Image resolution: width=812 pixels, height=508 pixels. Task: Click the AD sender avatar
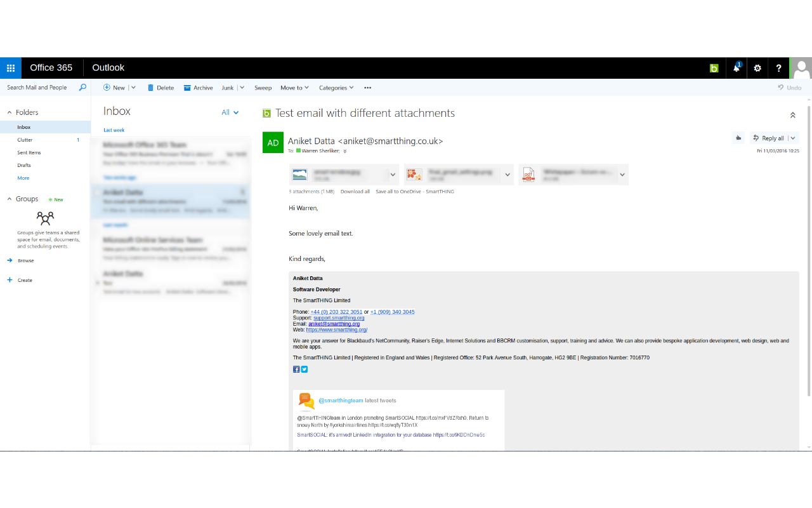tap(273, 142)
